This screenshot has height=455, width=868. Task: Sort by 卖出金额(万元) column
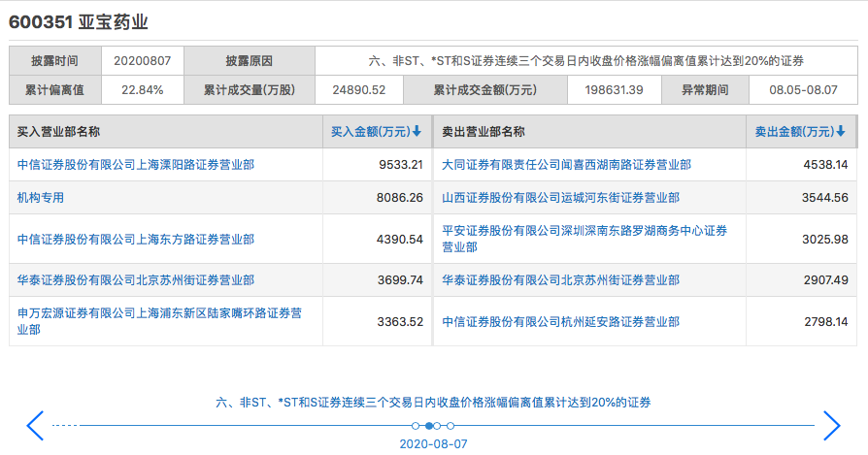click(x=800, y=132)
